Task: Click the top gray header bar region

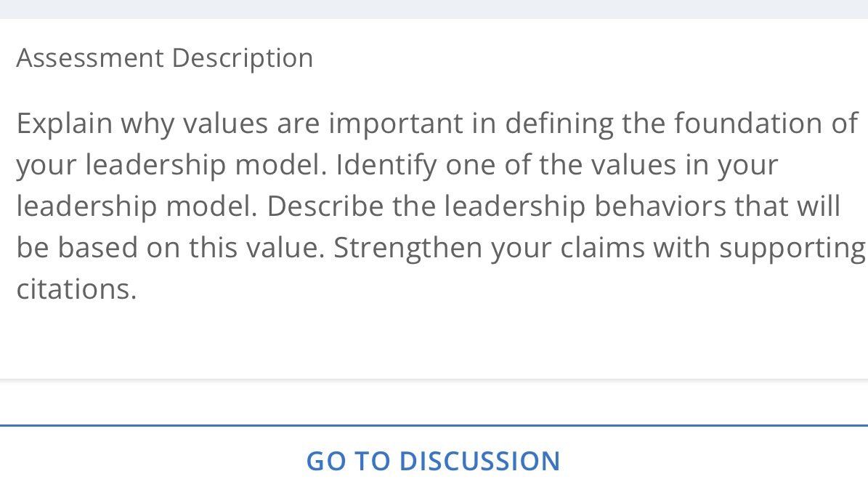Action: [x=433, y=7]
